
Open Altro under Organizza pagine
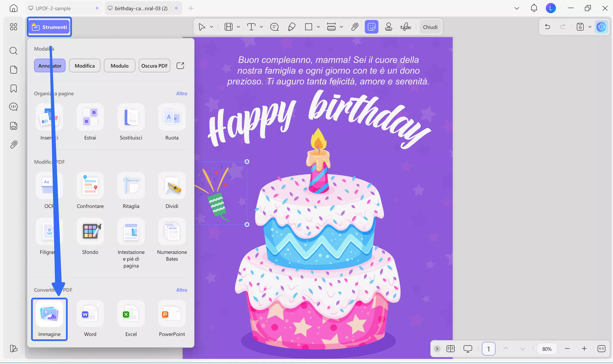181,94
